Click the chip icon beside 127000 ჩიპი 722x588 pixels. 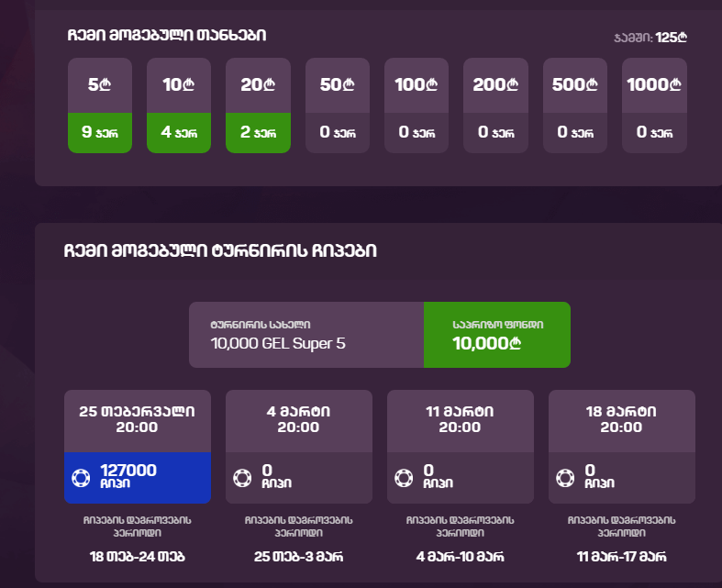point(81,478)
